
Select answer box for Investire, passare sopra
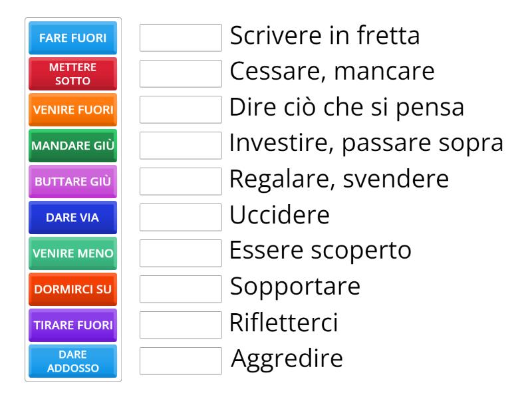pyautogui.click(x=181, y=146)
